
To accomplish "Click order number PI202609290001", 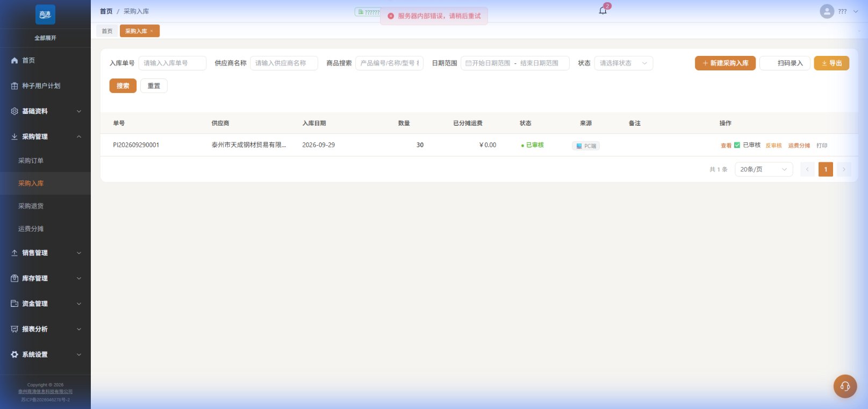I will pyautogui.click(x=136, y=145).
